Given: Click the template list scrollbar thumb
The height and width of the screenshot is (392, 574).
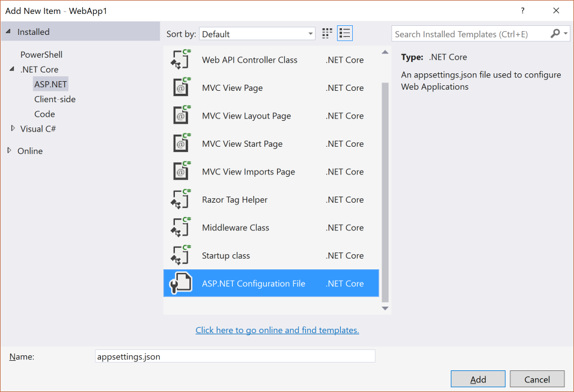Looking at the screenshot, I should coord(385,192).
